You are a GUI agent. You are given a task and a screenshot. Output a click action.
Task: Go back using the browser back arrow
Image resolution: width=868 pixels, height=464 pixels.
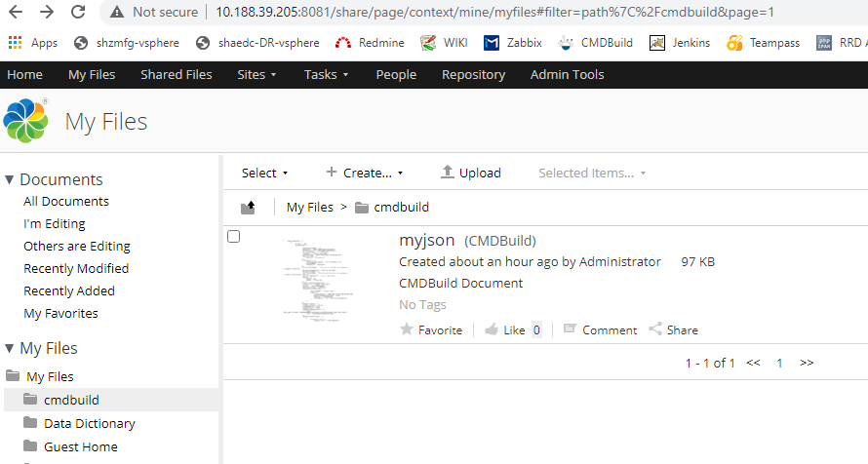pos(16,12)
